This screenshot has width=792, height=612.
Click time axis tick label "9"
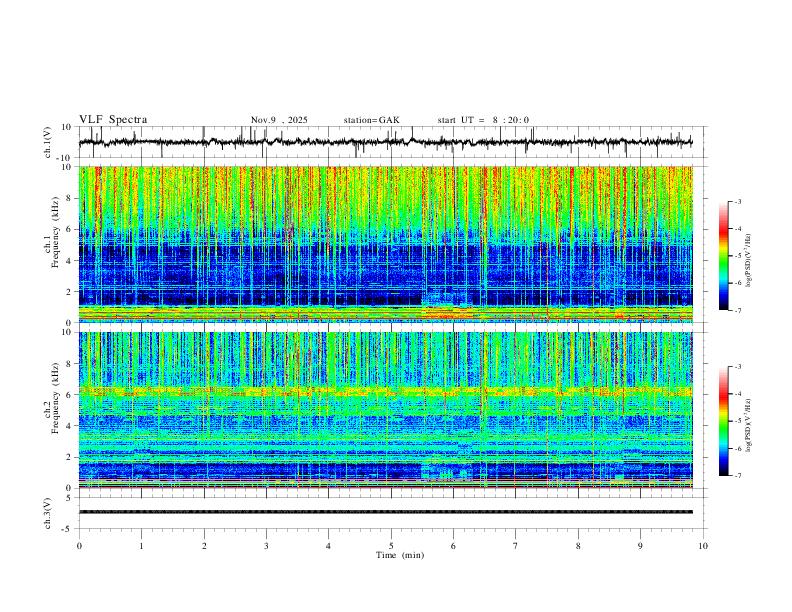(x=640, y=546)
